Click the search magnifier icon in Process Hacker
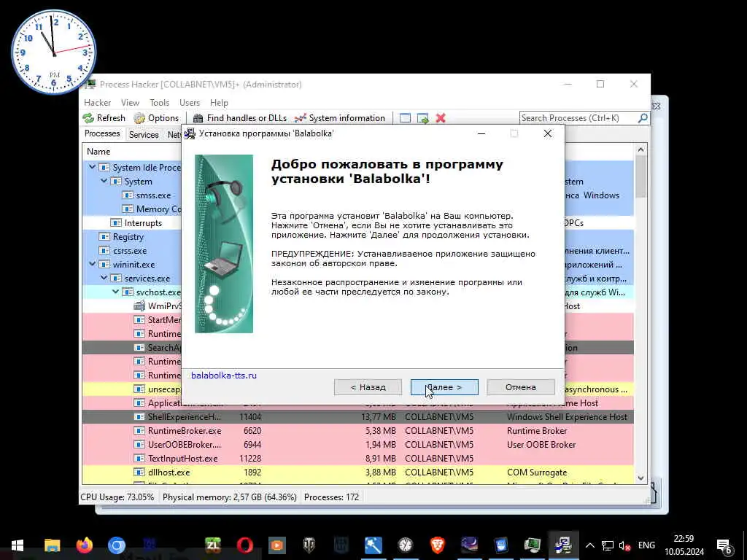 pos(643,117)
